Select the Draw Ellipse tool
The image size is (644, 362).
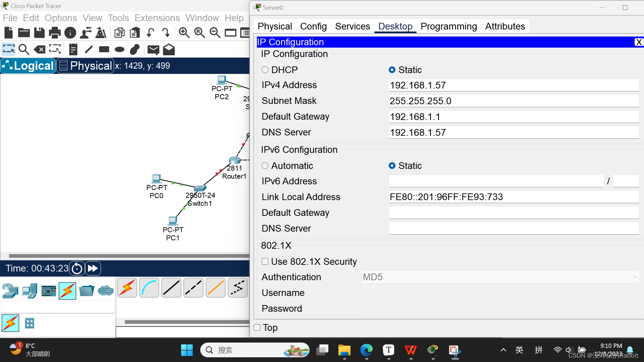119,50
